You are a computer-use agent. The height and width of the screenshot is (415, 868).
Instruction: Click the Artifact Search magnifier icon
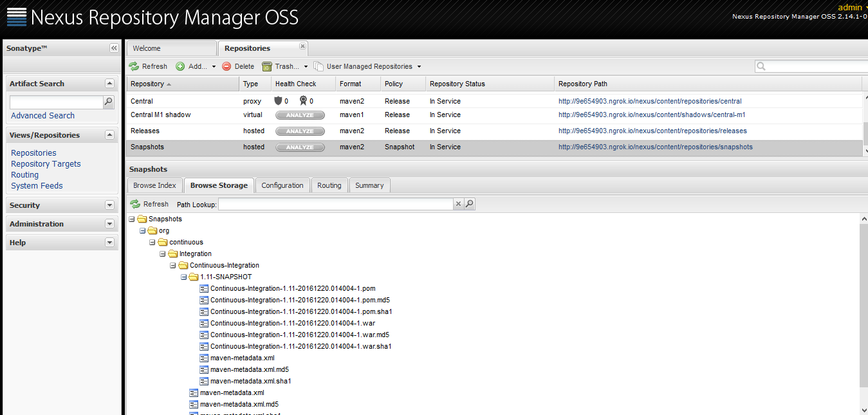tap(108, 102)
